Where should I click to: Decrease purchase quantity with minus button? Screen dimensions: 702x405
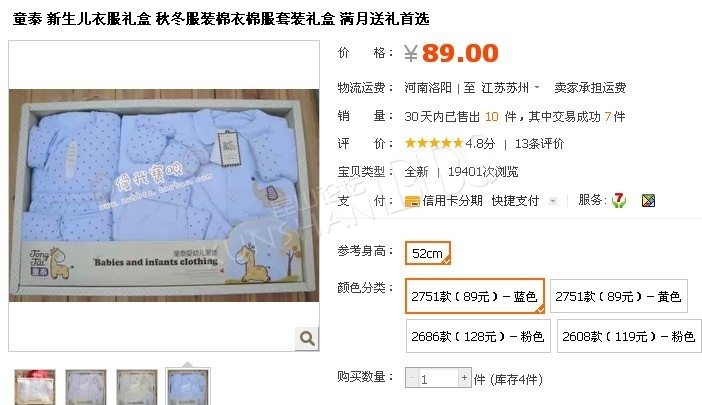click(x=411, y=378)
